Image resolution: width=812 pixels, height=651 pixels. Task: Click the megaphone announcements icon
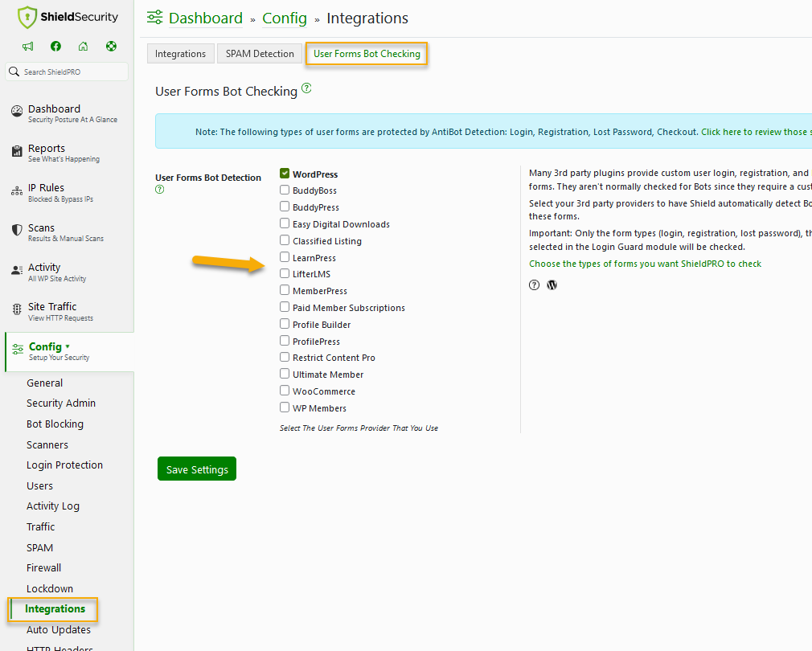[x=27, y=46]
